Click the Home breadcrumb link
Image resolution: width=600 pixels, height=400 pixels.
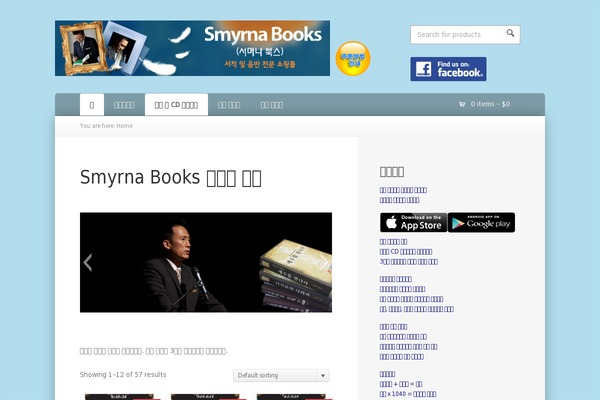[124, 126]
